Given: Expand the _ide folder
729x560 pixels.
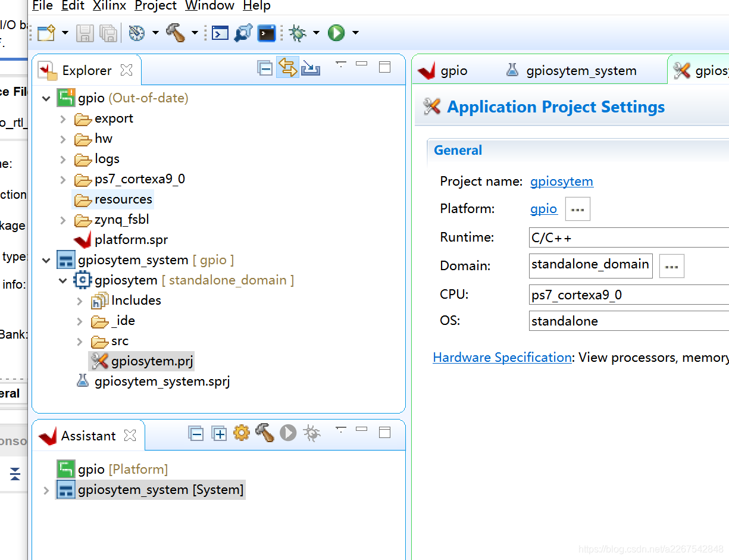Looking at the screenshot, I should pos(80,321).
